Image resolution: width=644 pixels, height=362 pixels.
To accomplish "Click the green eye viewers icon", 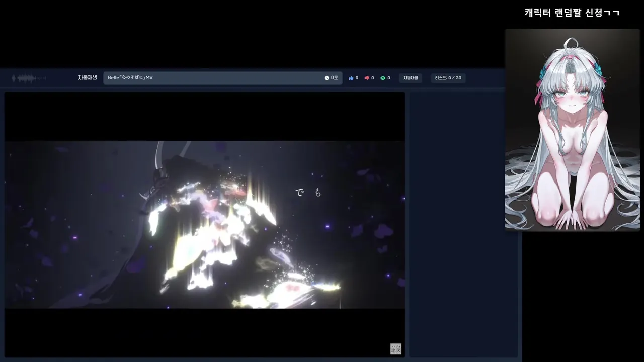I will [x=383, y=78].
